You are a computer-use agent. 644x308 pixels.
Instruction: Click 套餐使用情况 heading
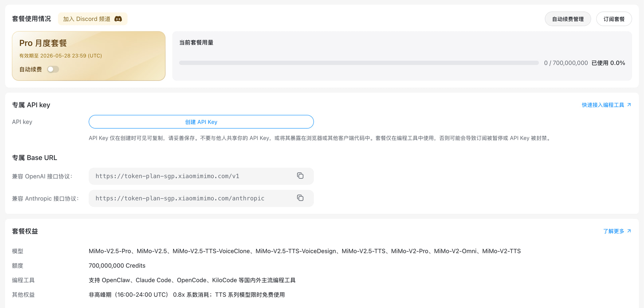pyautogui.click(x=32, y=19)
